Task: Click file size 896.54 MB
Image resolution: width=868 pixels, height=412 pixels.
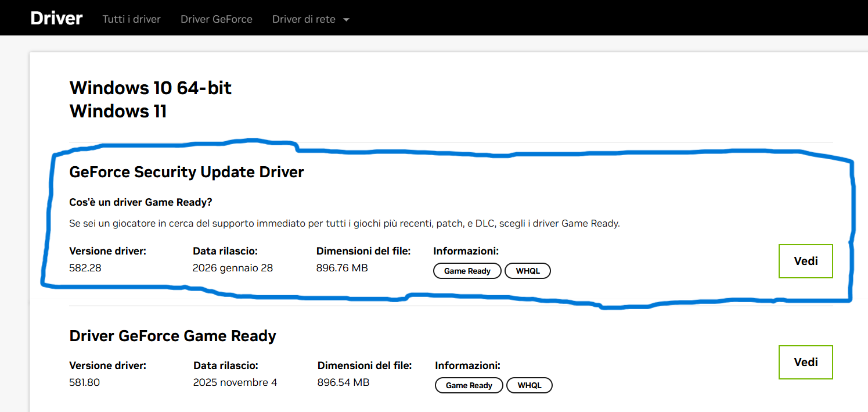Action: click(343, 382)
